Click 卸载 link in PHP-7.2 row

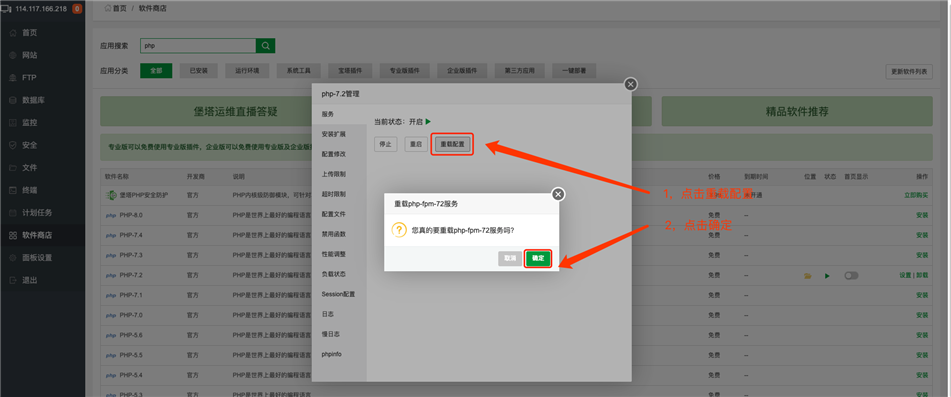(x=922, y=276)
